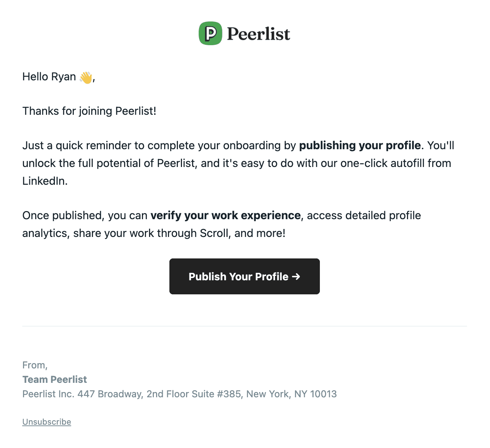
Task: Click the 'Thanks for joining Peerlist!' line
Action: tap(89, 111)
